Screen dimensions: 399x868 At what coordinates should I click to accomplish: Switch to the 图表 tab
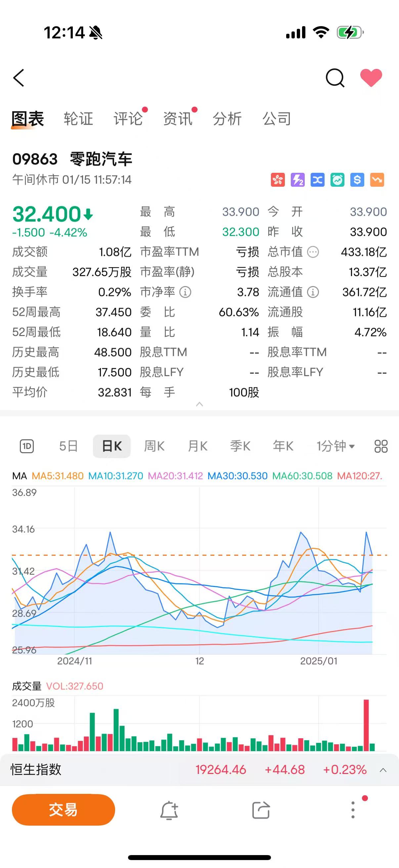pos(28,119)
